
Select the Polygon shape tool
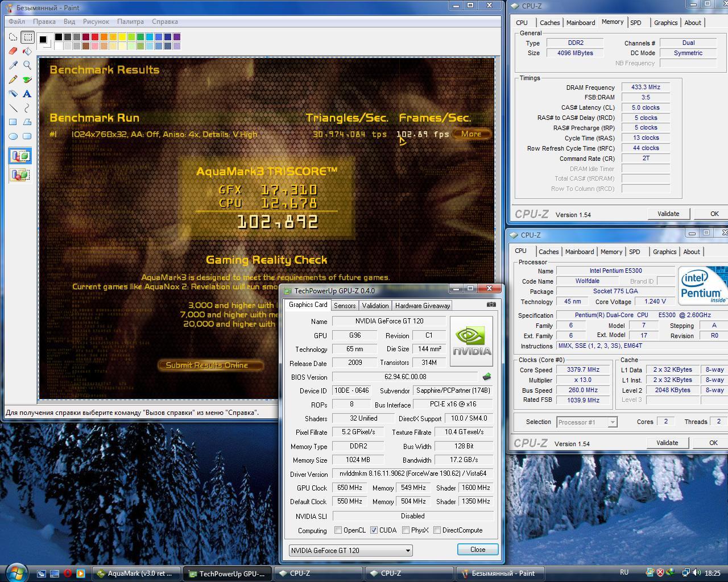pyautogui.click(x=27, y=122)
